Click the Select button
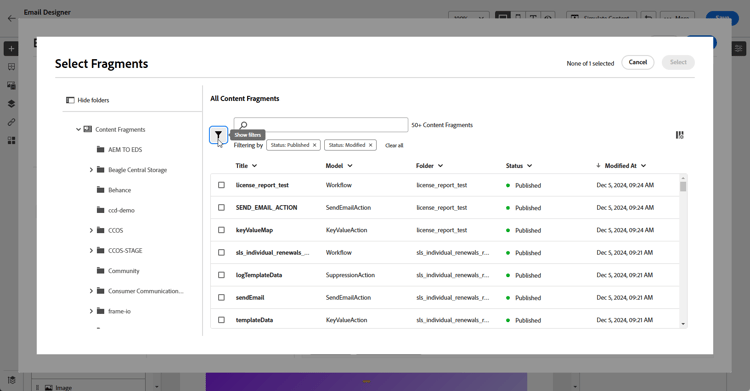 click(678, 62)
